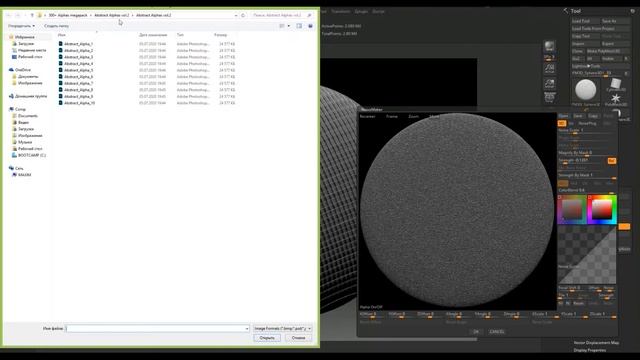This screenshot has height=360, width=640.
Task: Sort files by date modified column
Action: [x=153, y=35]
